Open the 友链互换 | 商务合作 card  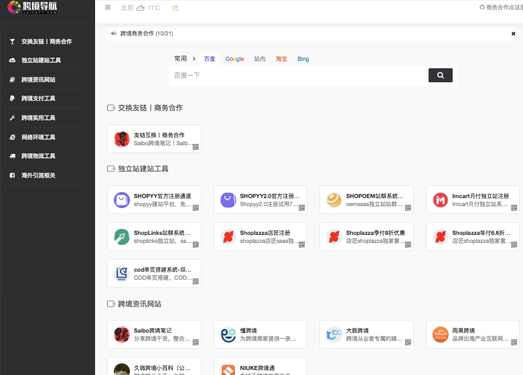pyautogui.click(x=154, y=139)
